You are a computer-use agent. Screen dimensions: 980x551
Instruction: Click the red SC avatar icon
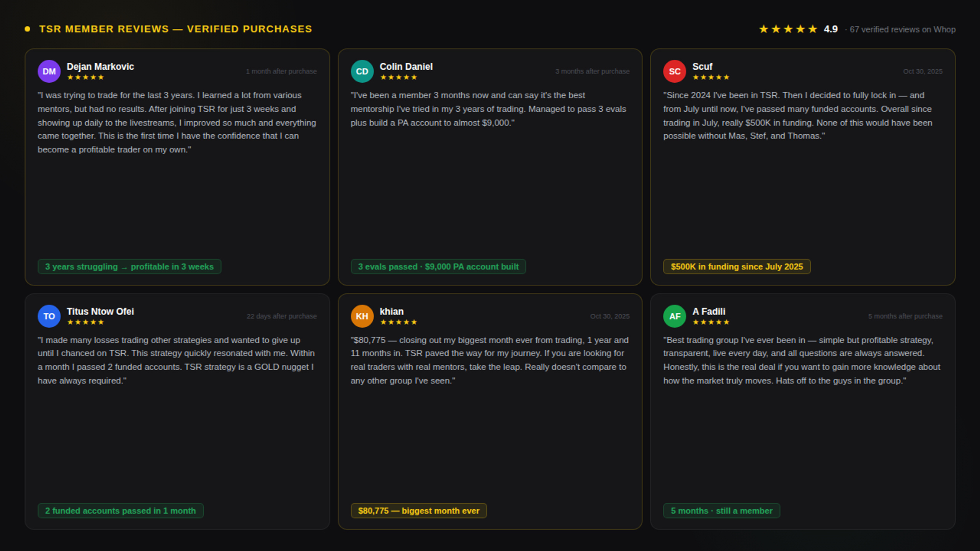(675, 71)
